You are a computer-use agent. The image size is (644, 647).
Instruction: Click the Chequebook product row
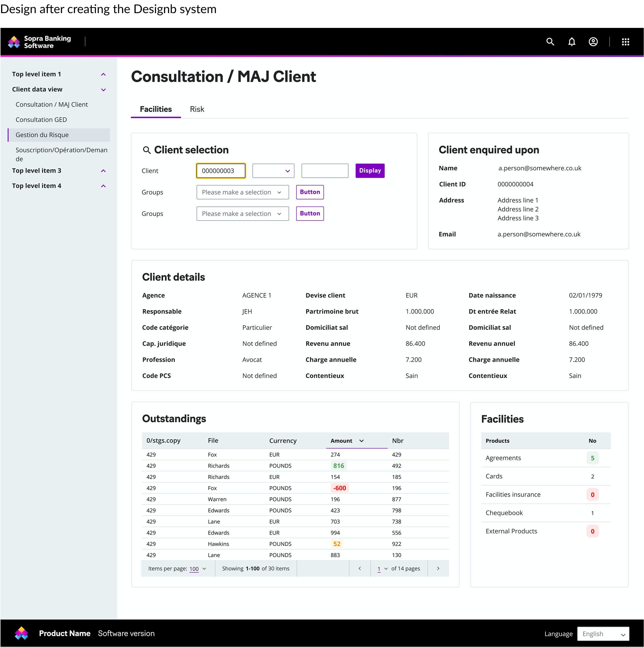pos(546,513)
